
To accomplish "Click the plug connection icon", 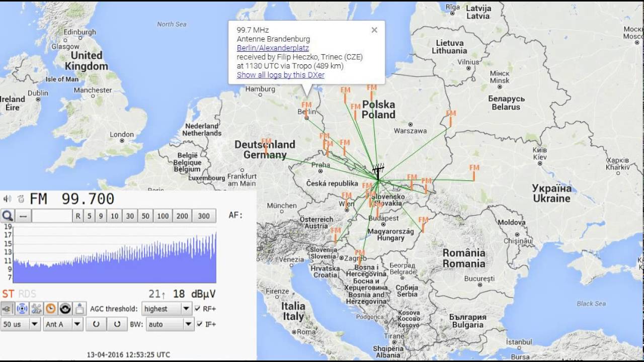I will pos(8,309).
